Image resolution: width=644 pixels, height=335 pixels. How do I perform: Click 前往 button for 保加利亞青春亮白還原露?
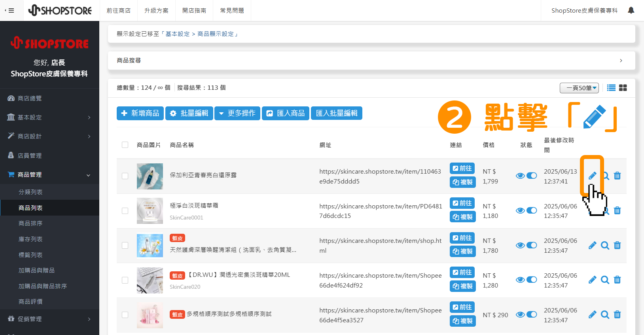tap(462, 168)
